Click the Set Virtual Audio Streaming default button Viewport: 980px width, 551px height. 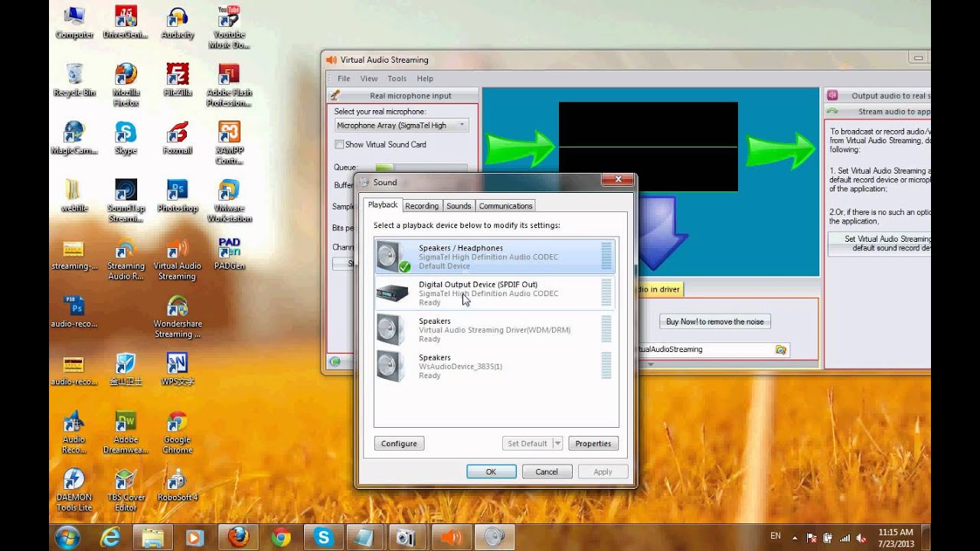click(880, 243)
